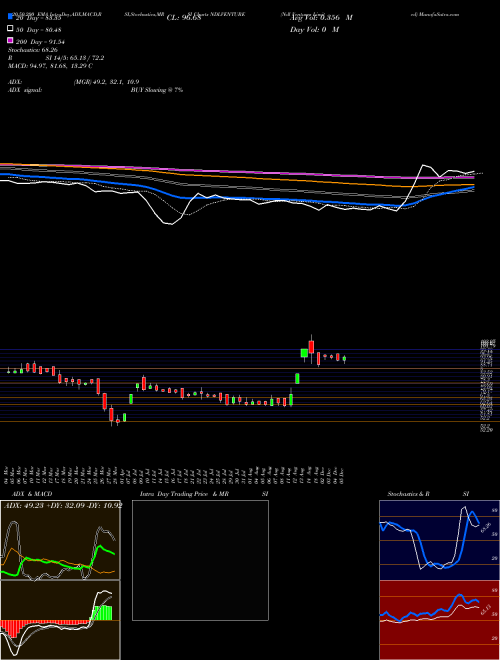
Task: Click the blue 20 Day legend swatch
Action: (x=10, y=17)
